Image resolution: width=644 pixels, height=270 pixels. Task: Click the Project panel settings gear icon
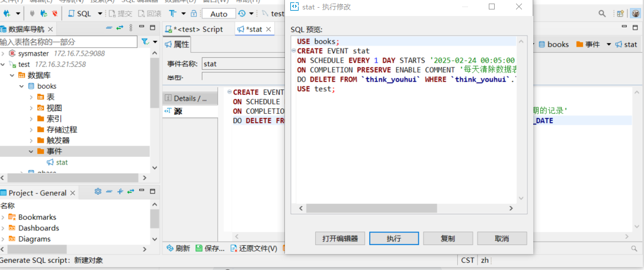98,192
